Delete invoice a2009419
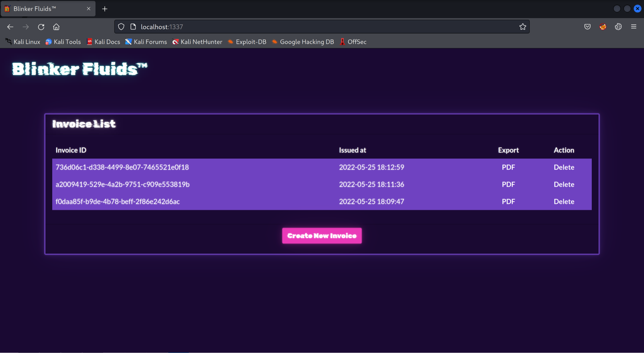Screen dimensions: 644x353 (564, 184)
